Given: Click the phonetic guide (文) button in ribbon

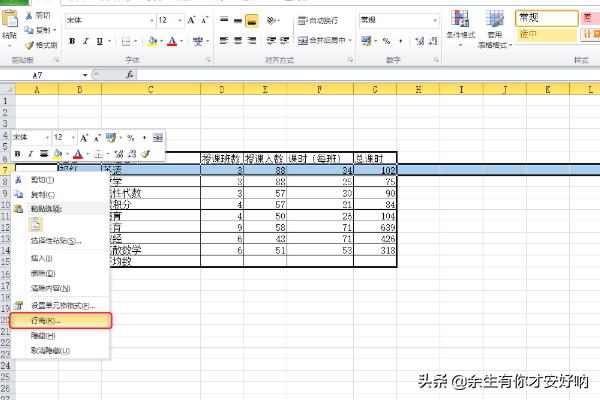Looking at the screenshot, I should [197, 41].
